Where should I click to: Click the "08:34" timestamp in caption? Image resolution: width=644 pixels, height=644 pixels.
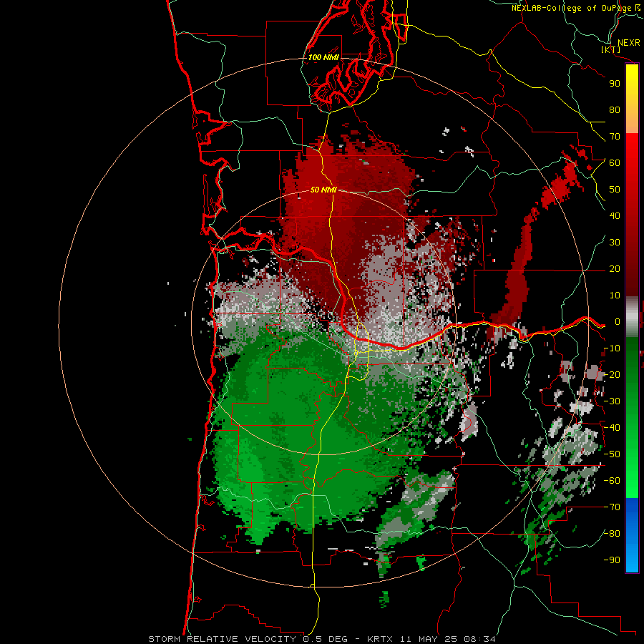click(x=479, y=639)
